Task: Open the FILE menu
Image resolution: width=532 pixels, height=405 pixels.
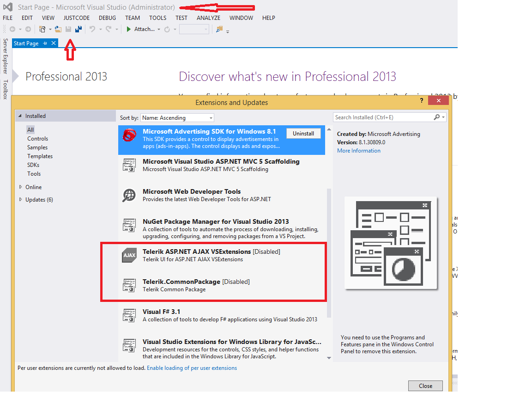Action: [7, 18]
